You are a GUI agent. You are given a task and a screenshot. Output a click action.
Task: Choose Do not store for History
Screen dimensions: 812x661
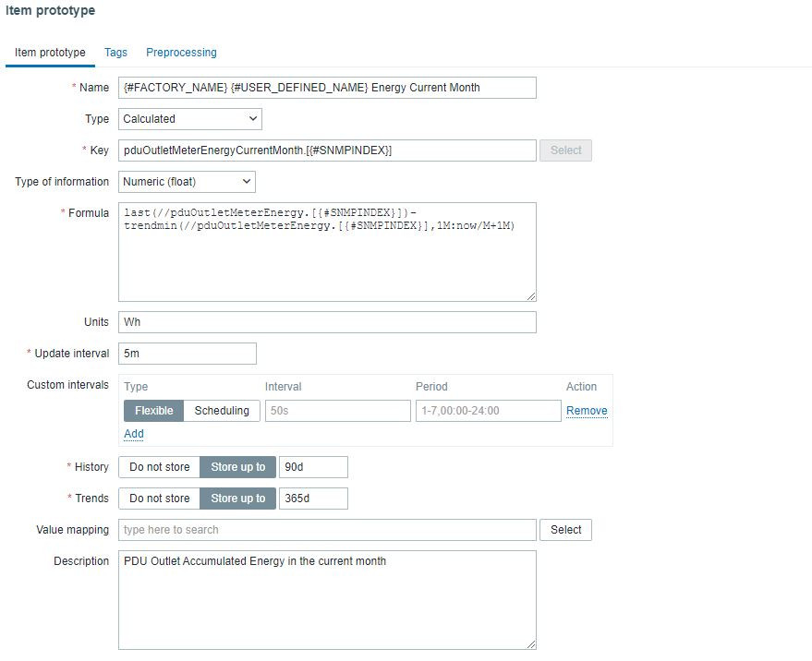tap(159, 467)
